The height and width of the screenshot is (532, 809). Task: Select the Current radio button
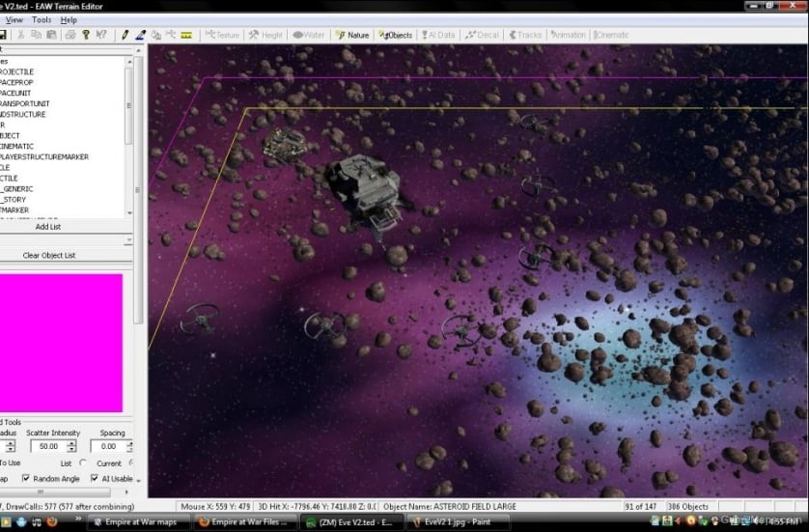(x=130, y=462)
